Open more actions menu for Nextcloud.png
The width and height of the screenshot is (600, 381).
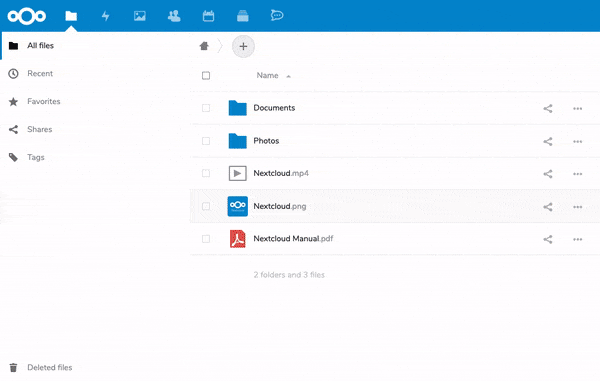pyautogui.click(x=577, y=207)
